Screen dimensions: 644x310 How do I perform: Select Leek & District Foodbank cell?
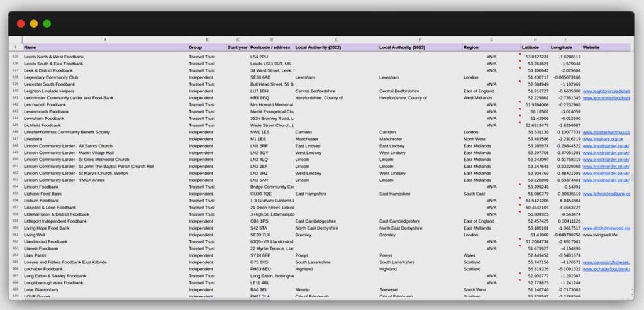105,70
